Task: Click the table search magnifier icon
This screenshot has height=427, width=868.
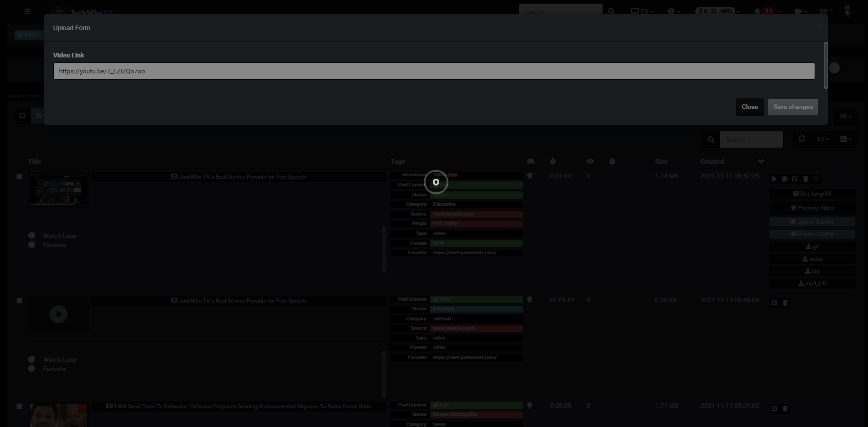Action: 711,139
